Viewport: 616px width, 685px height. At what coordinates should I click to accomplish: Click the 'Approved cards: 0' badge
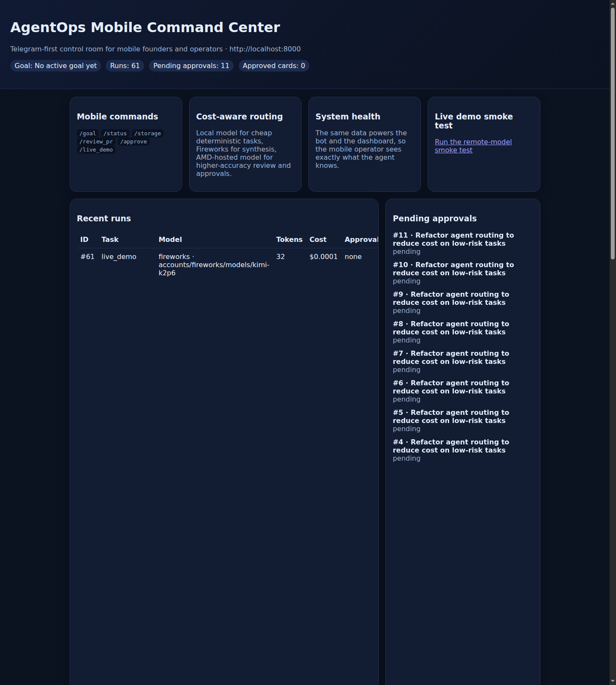tap(274, 66)
